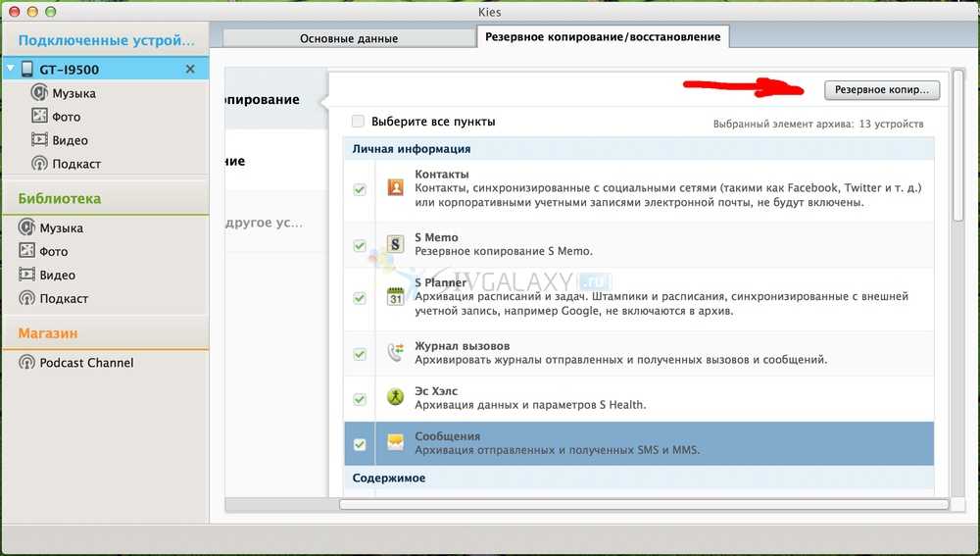Select the Резервное копирование/восстановление tab
The image size is (980, 556).
coord(603,37)
